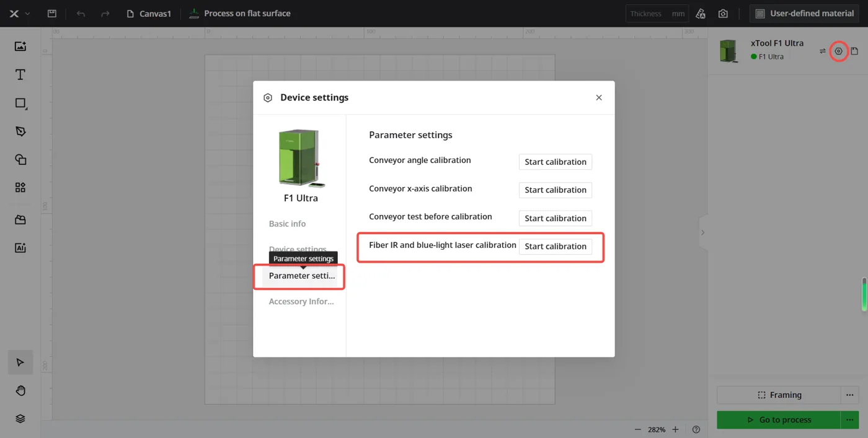Viewport: 868px width, 438px height.
Task: Start Conveyor angle calibration
Action: click(x=556, y=162)
